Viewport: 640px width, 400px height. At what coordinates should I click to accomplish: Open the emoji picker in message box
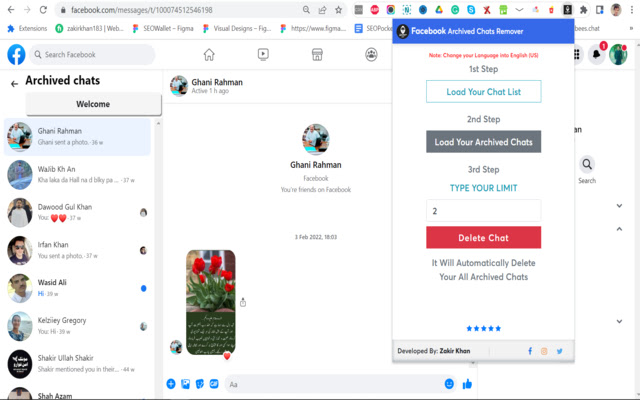pyautogui.click(x=449, y=384)
